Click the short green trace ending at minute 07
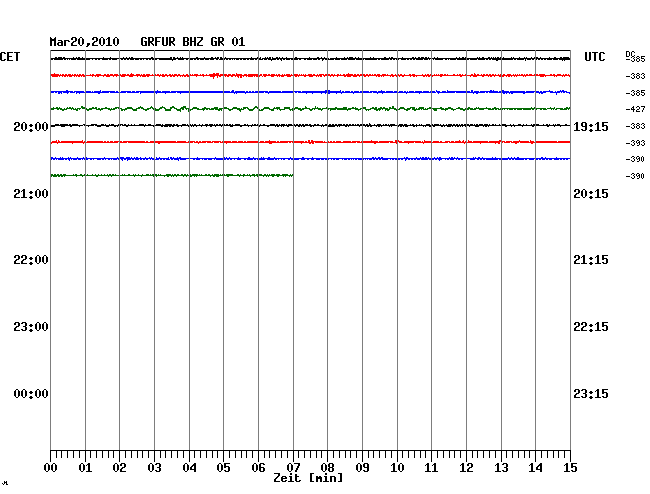 click(x=172, y=175)
